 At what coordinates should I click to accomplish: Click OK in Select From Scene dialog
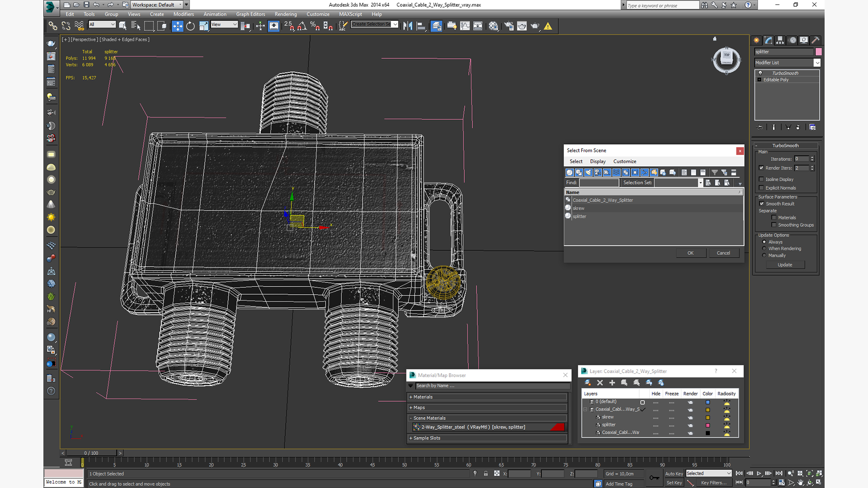pyautogui.click(x=690, y=253)
